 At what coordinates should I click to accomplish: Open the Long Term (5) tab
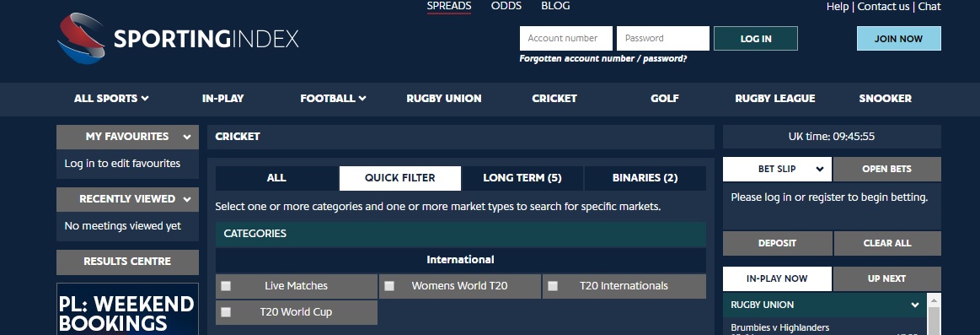click(522, 178)
